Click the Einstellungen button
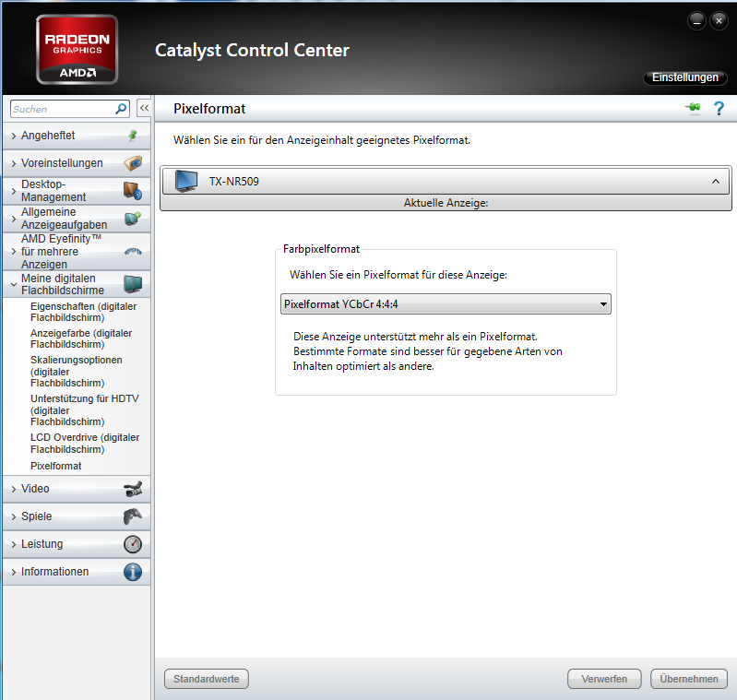This screenshot has width=737, height=700. coord(684,77)
